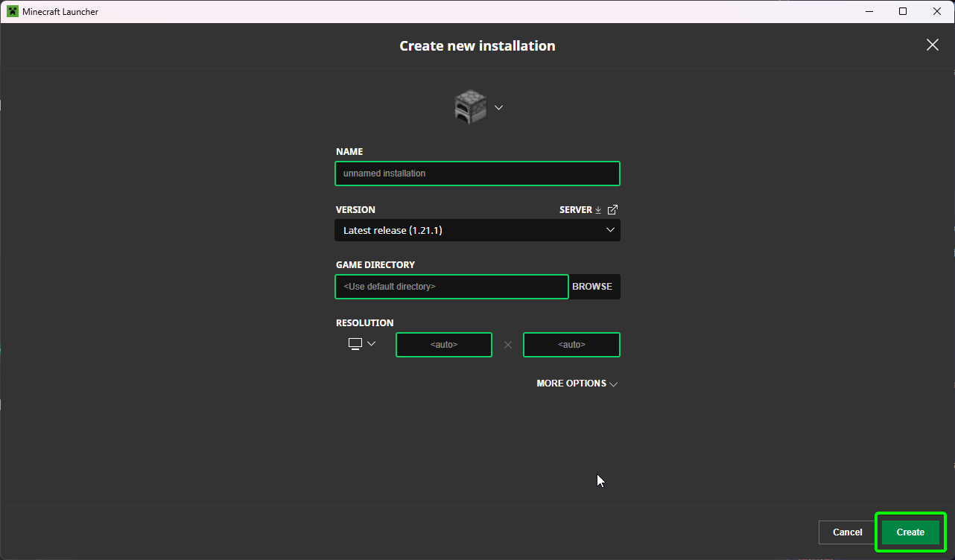The image size is (955, 560).
Task: Focus the Game Directory input field
Action: click(451, 287)
